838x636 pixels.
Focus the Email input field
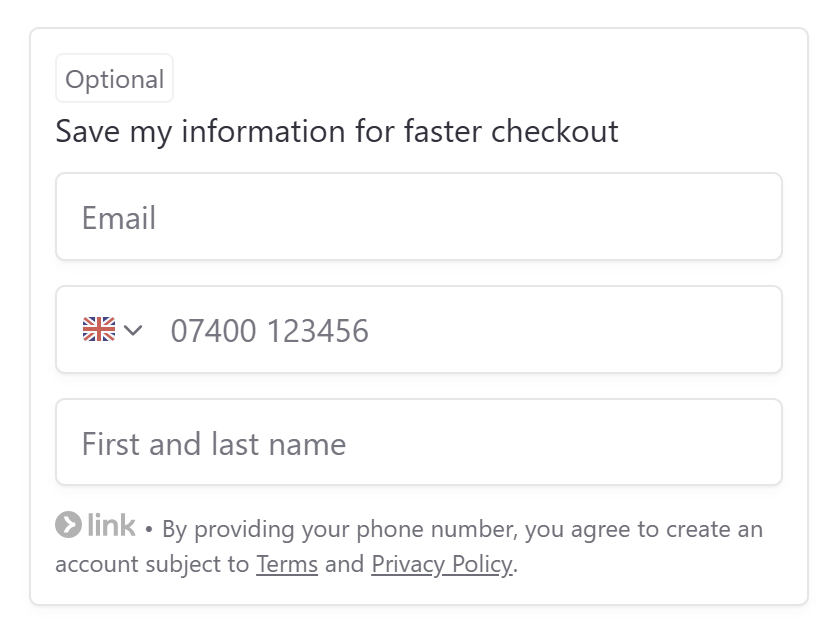point(418,217)
